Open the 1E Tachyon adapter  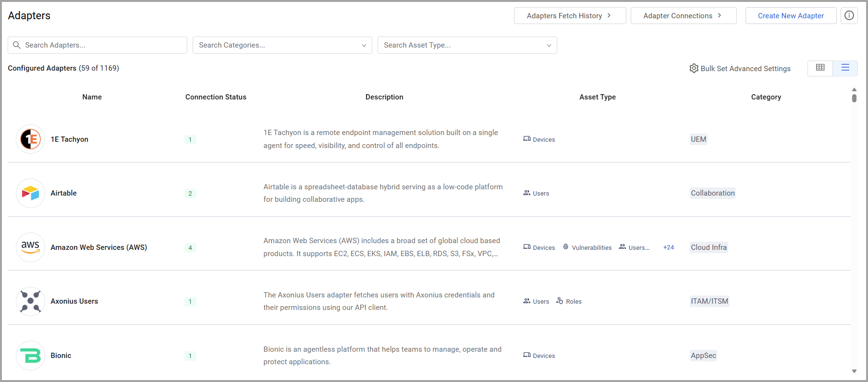coord(70,139)
